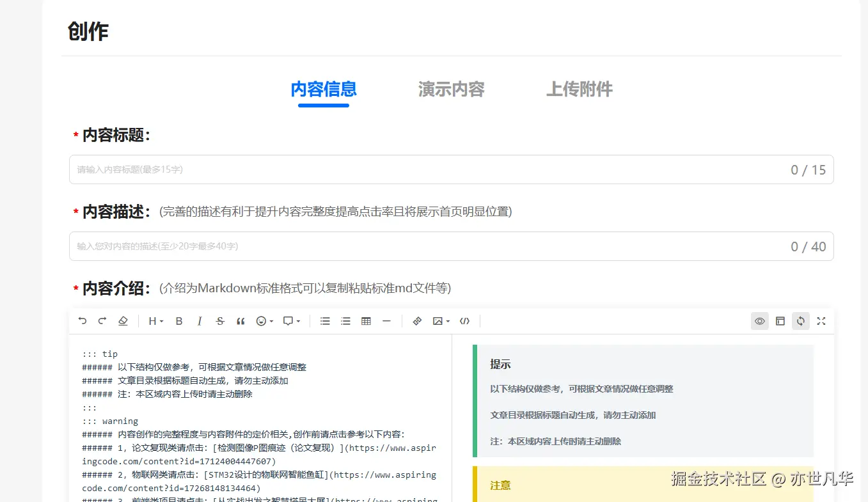Switch to the 演示内容 tab
Image resolution: width=868 pixels, height=502 pixels.
click(451, 90)
